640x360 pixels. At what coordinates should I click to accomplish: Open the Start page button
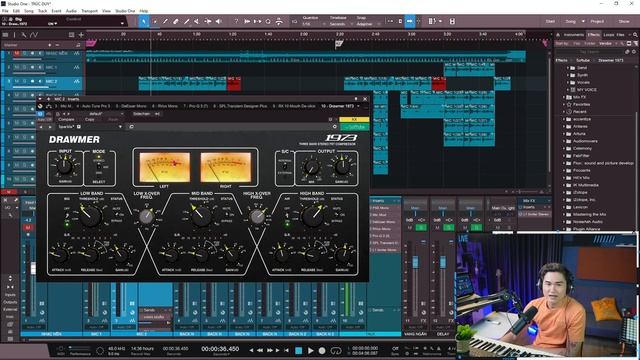pyautogui.click(x=550, y=21)
